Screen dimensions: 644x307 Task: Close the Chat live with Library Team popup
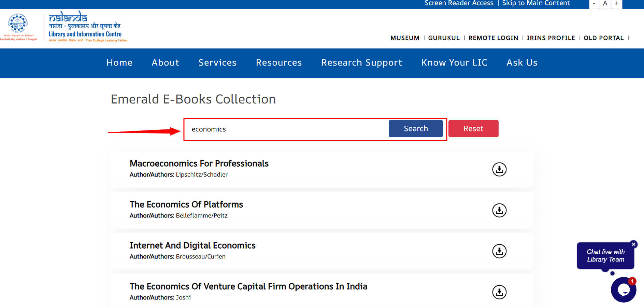(x=633, y=244)
